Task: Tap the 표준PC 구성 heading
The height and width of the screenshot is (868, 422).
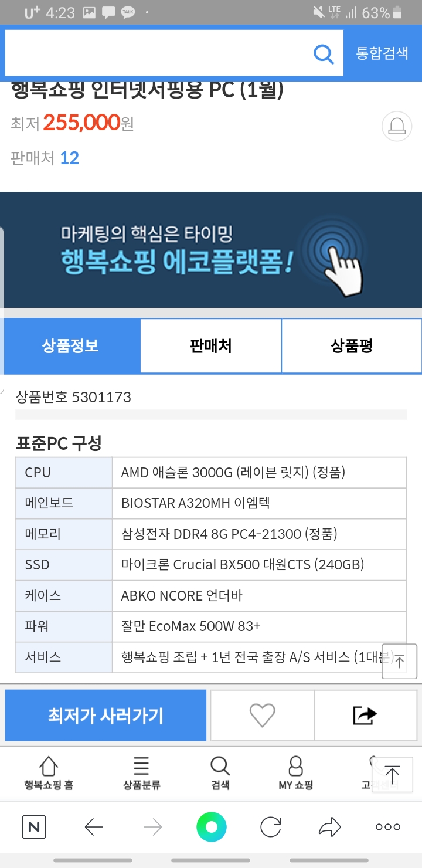Action: [x=59, y=443]
